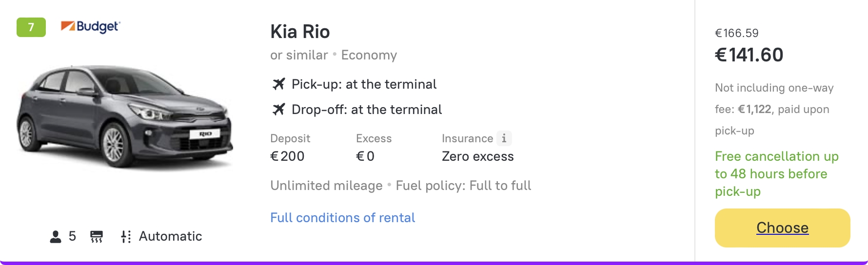Click the crossed-out €166.59 price

[x=736, y=33]
